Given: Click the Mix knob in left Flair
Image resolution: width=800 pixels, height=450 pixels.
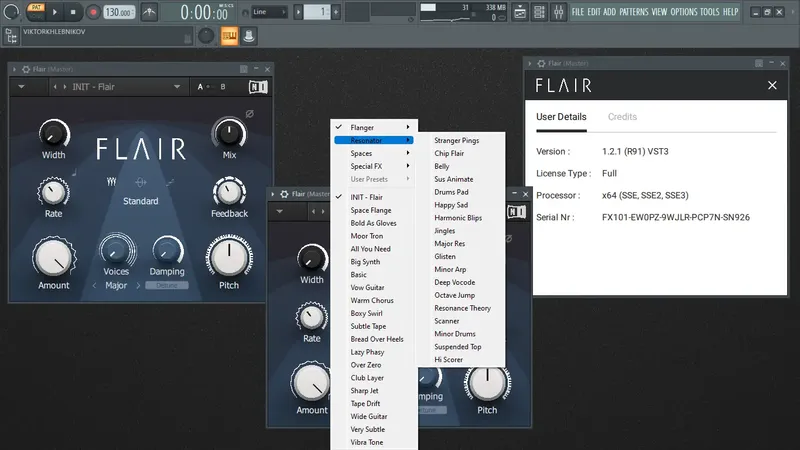Looking at the screenshot, I should [x=229, y=134].
